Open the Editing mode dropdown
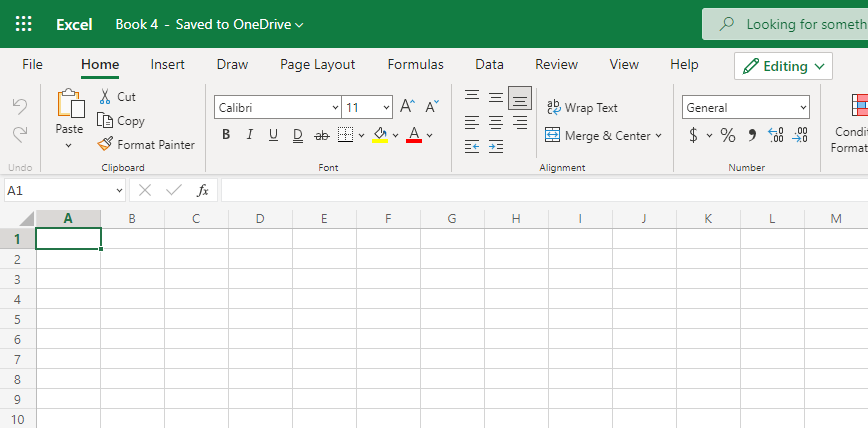Screen dimensions: 868x428 pos(783,66)
